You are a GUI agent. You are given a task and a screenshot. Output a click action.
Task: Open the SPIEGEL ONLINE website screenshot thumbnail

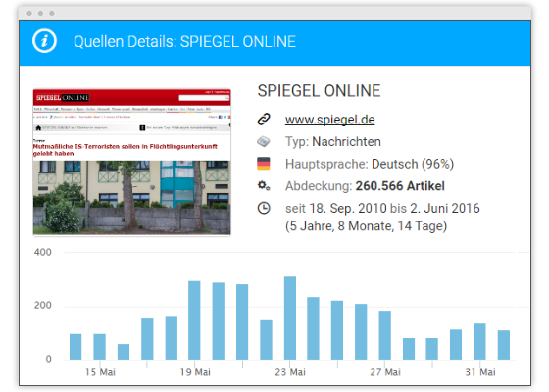(x=132, y=162)
